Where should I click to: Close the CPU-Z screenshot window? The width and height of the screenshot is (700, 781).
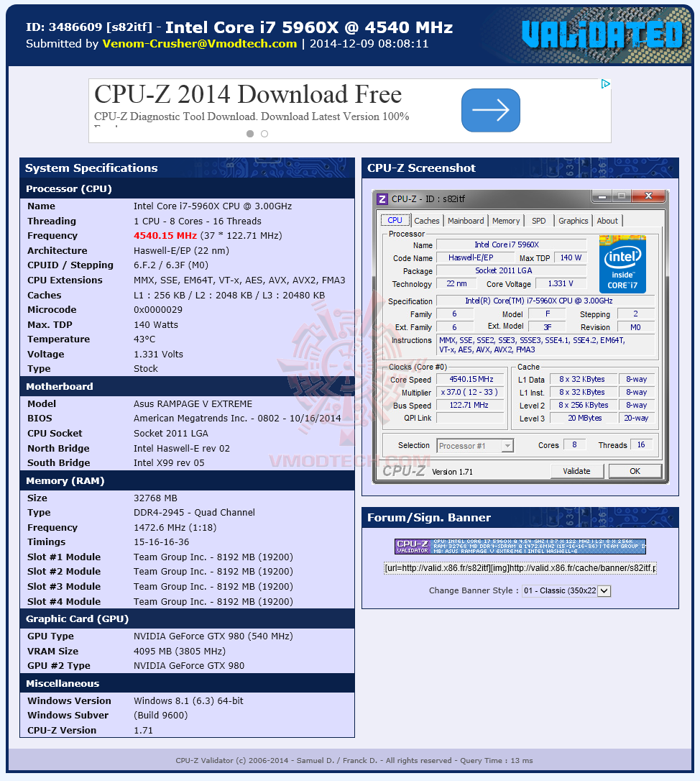(x=648, y=196)
